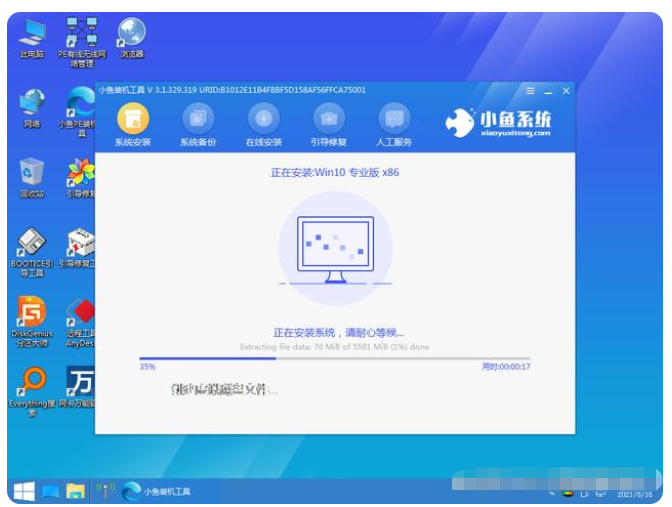Open 此电脑 desktop icon
The width and height of the screenshot is (672, 507).
coord(32,35)
